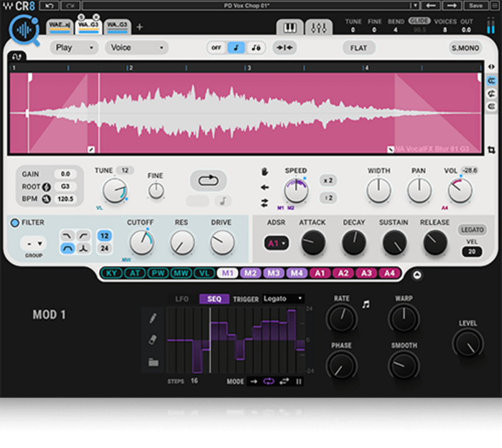Image resolution: width=502 pixels, height=448 pixels.
Task: Click the crop icon beside waveform
Action: (491, 151)
